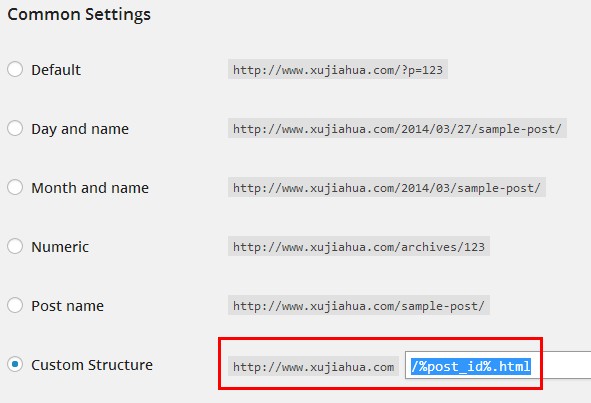Click the 2014/03/27/sample-post example URL
The image size is (591, 403).
pyautogui.click(x=397, y=129)
